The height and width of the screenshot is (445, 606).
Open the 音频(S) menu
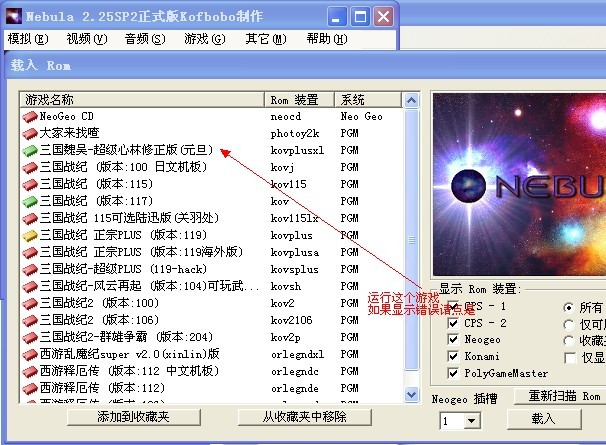(x=145, y=39)
